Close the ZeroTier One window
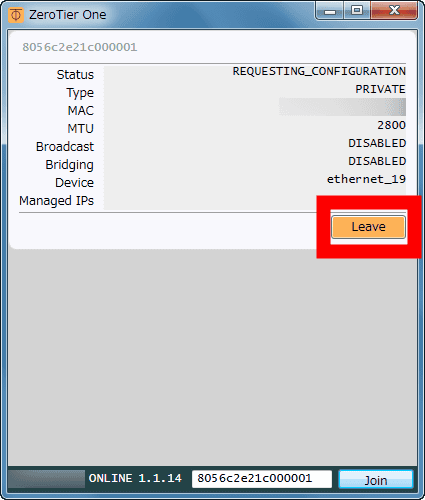 coord(394,11)
